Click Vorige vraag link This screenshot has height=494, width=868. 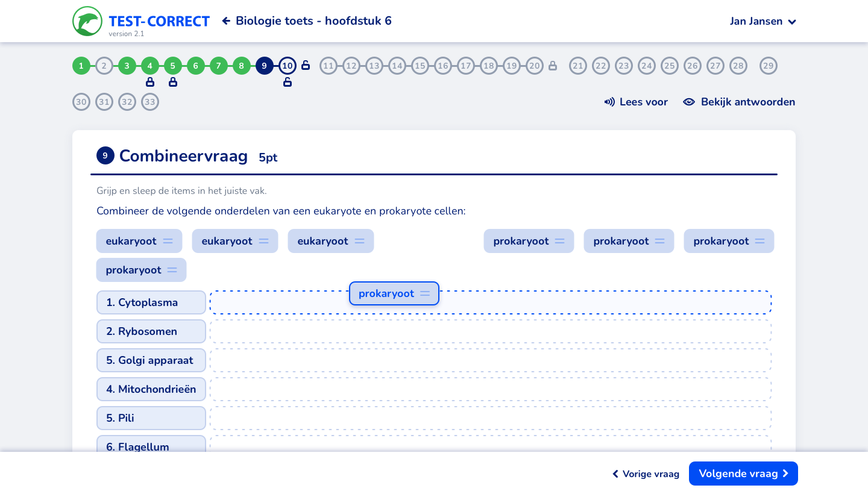[646, 474]
